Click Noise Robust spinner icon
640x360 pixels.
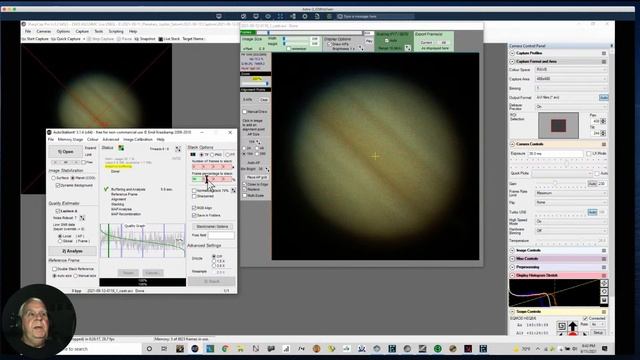(x=82, y=218)
